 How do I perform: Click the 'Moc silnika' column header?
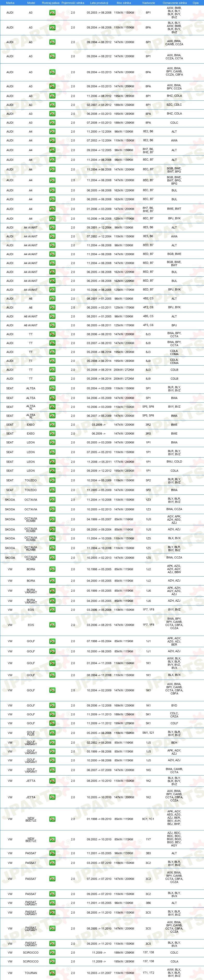[124, 3]
